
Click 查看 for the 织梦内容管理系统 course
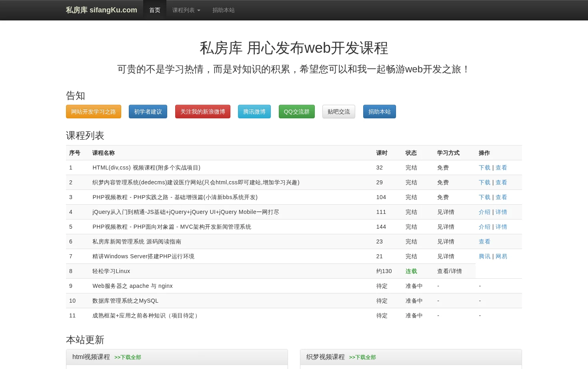pyautogui.click(x=501, y=182)
